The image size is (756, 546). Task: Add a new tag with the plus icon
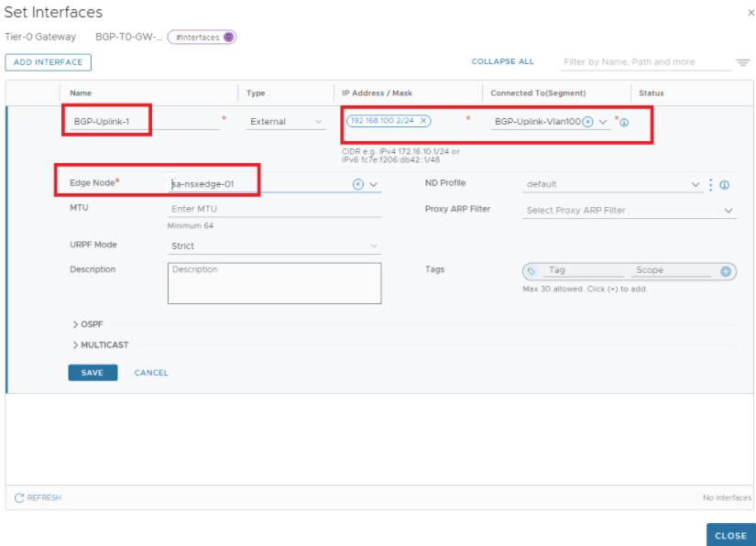click(x=727, y=271)
